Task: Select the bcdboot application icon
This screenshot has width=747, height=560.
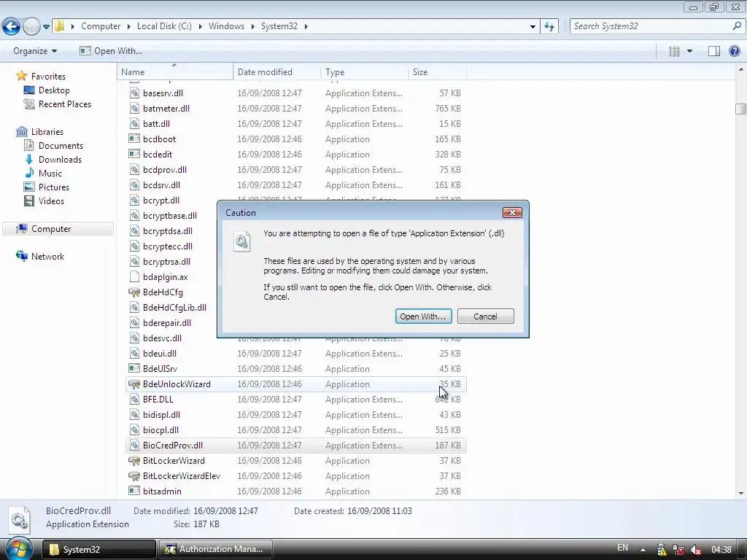Action: coord(134,139)
